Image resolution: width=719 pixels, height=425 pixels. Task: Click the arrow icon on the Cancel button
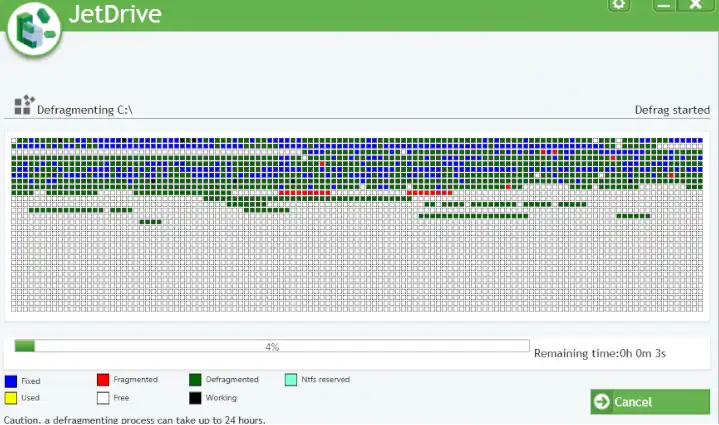coord(601,402)
